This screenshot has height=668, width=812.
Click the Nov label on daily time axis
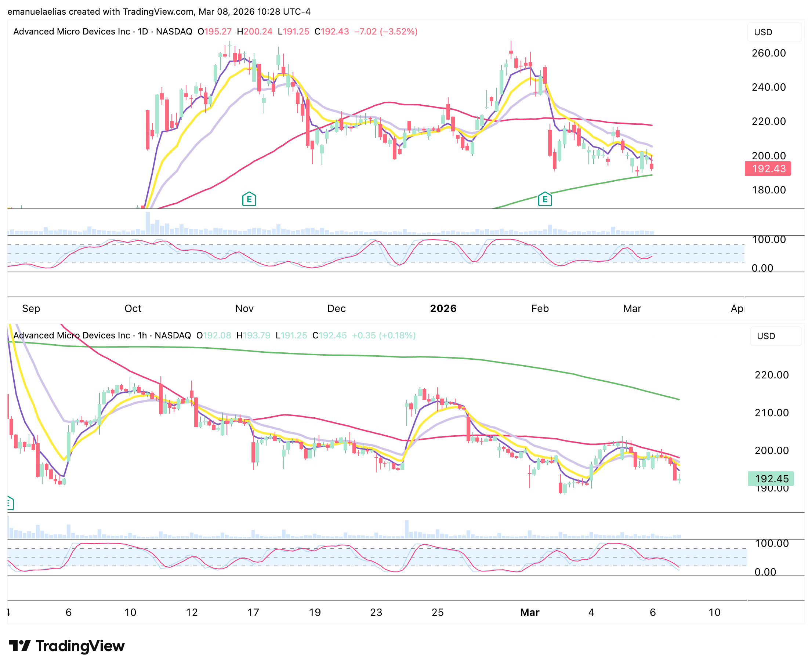click(244, 308)
